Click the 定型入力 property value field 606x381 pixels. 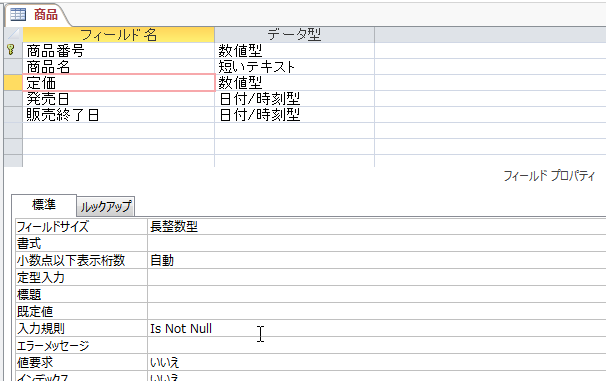[x=376, y=277]
